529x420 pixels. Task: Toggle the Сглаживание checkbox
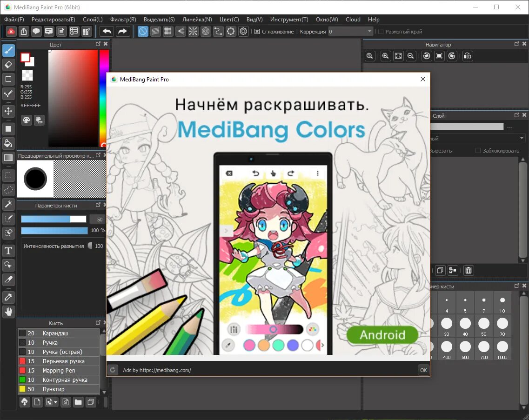pos(257,31)
